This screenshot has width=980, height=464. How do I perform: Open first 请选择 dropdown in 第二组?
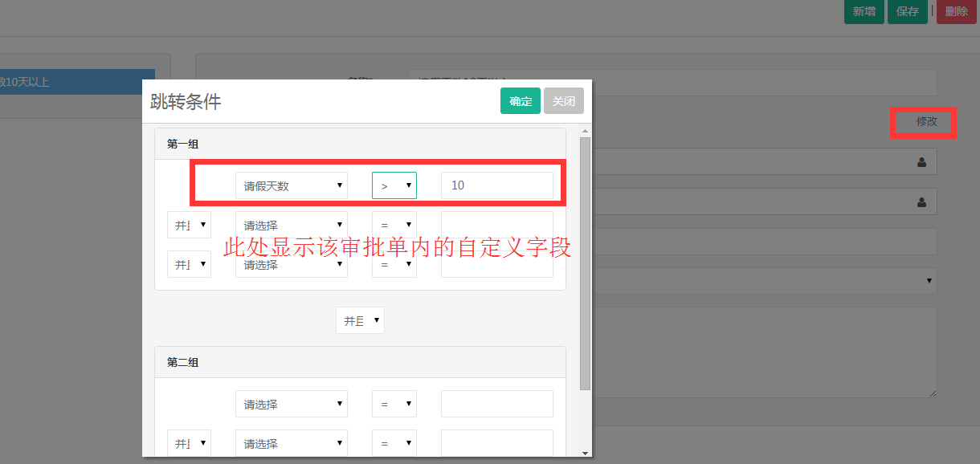[x=292, y=404]
